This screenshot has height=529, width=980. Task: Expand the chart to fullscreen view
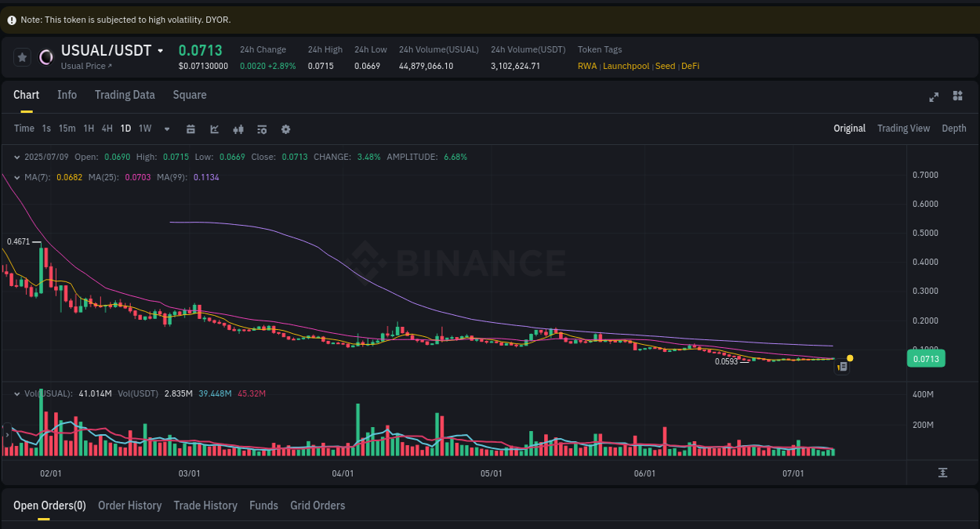point(934,96)
